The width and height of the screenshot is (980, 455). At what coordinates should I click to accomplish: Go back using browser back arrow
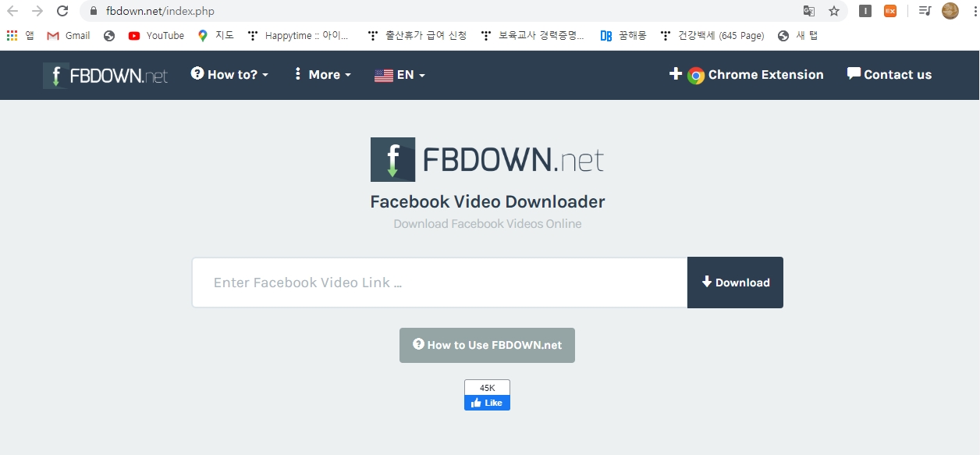(x=12, y=11)
